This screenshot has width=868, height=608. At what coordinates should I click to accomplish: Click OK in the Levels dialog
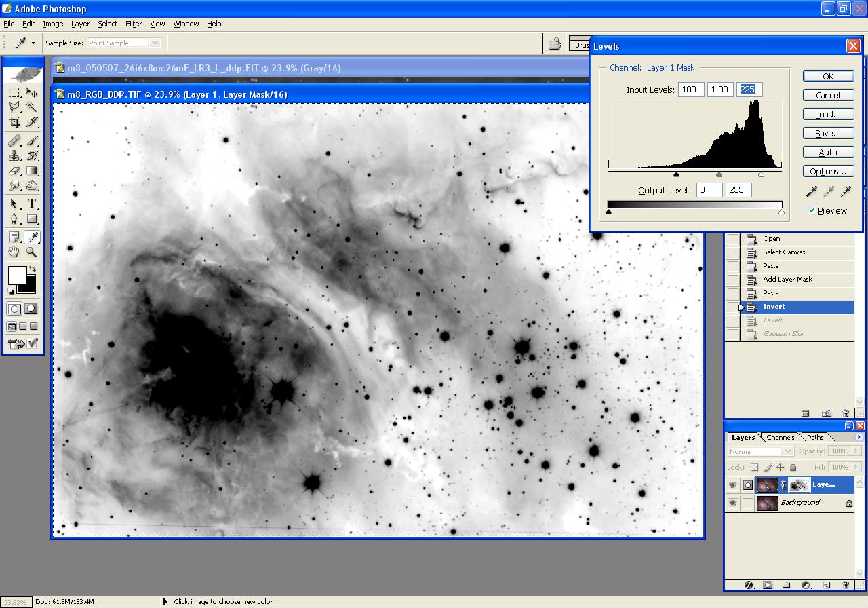pos(828,77)
